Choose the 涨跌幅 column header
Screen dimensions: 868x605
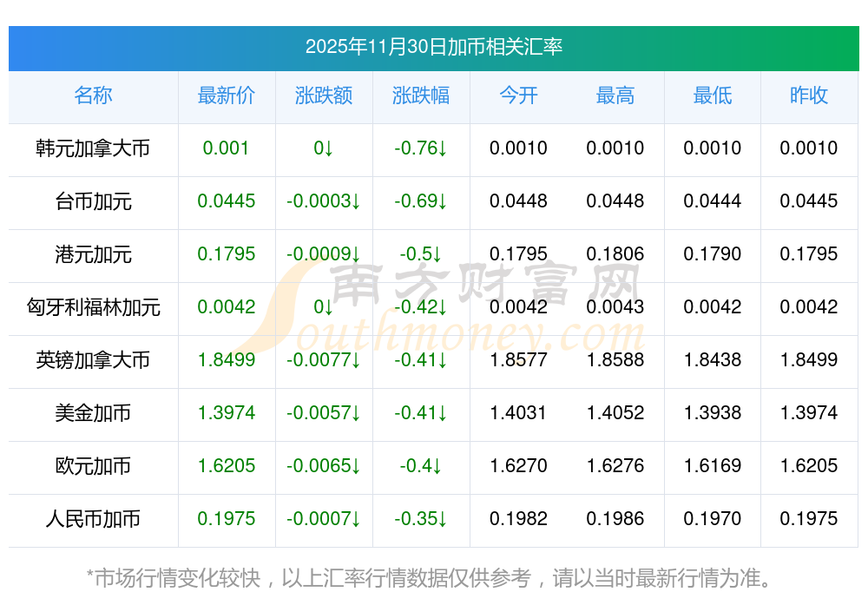(x=421, y=95)
